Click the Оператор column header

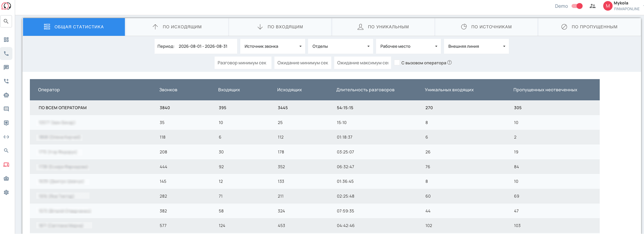pos(49,90)
